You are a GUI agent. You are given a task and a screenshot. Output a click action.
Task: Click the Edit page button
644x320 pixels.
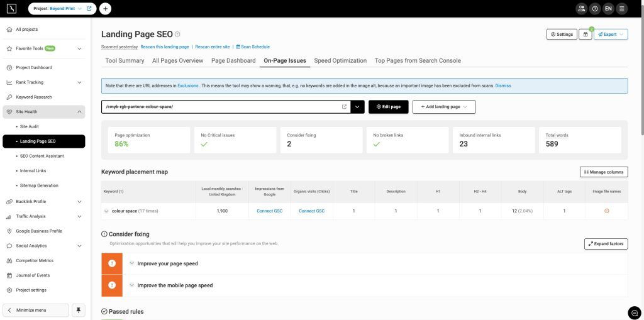point(388,107)
